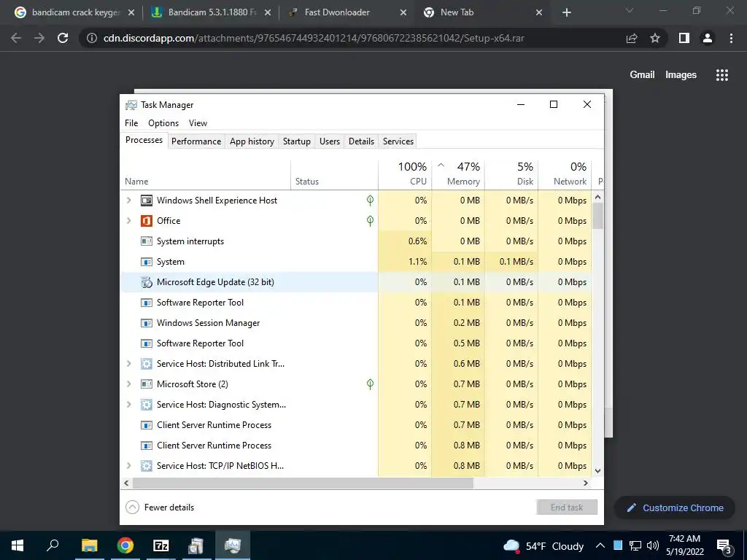The width and height of the screenshot is (747, 560).
Task: Click the System interrupts process icon
Action: pos(146,241)
